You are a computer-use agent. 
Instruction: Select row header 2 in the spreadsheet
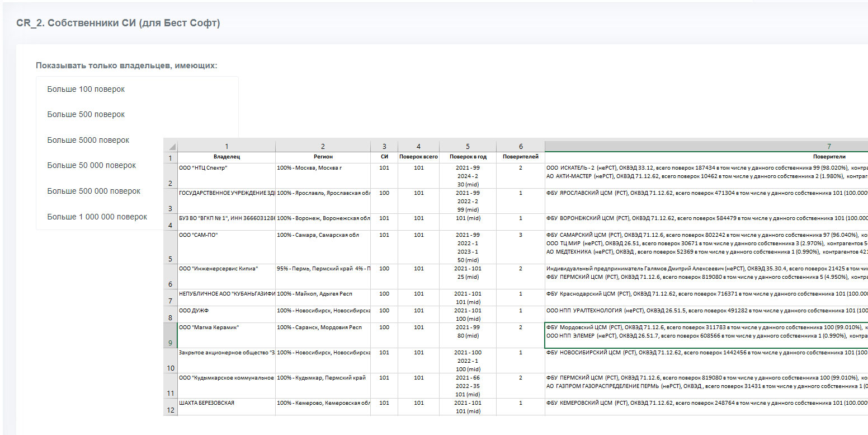(171, 176)
